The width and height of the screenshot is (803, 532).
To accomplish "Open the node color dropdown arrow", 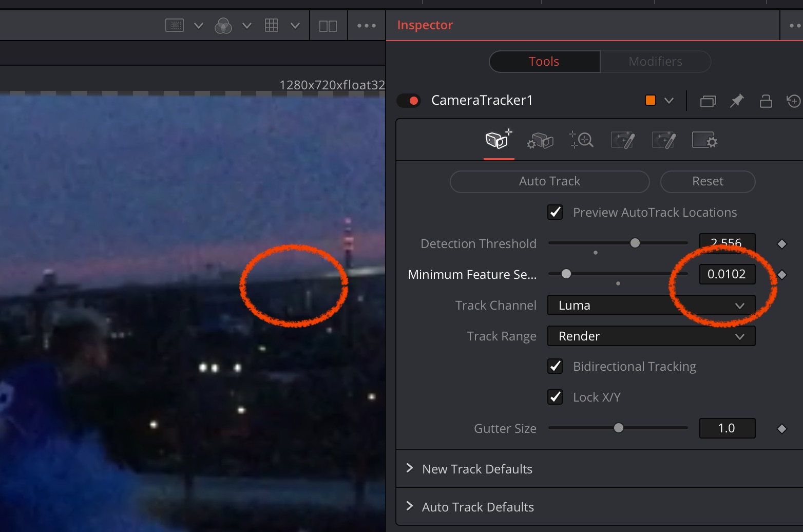I will coord(669,101).
